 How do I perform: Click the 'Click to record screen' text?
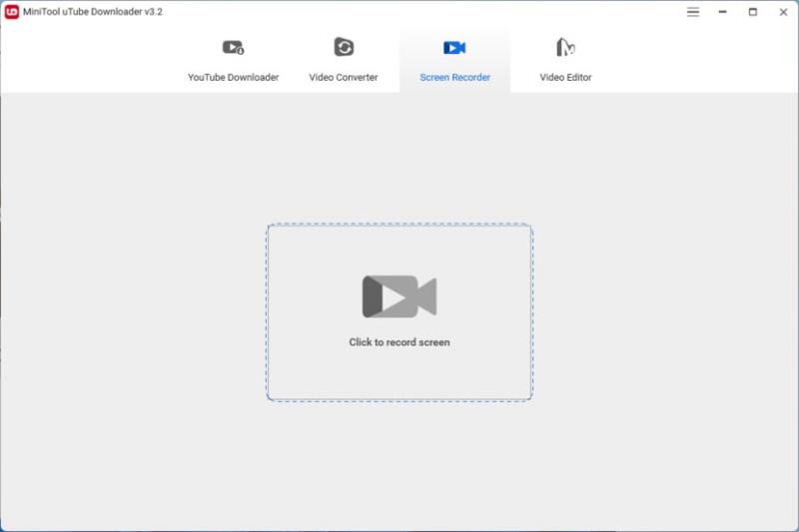point(399,342)
